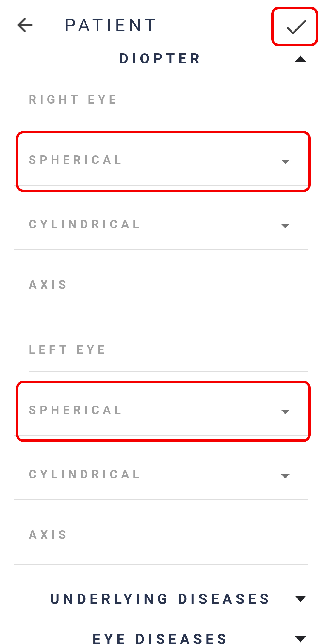The image size is (322, 644).
Task: Click the PATIENT page title
Action: point(110,25)
